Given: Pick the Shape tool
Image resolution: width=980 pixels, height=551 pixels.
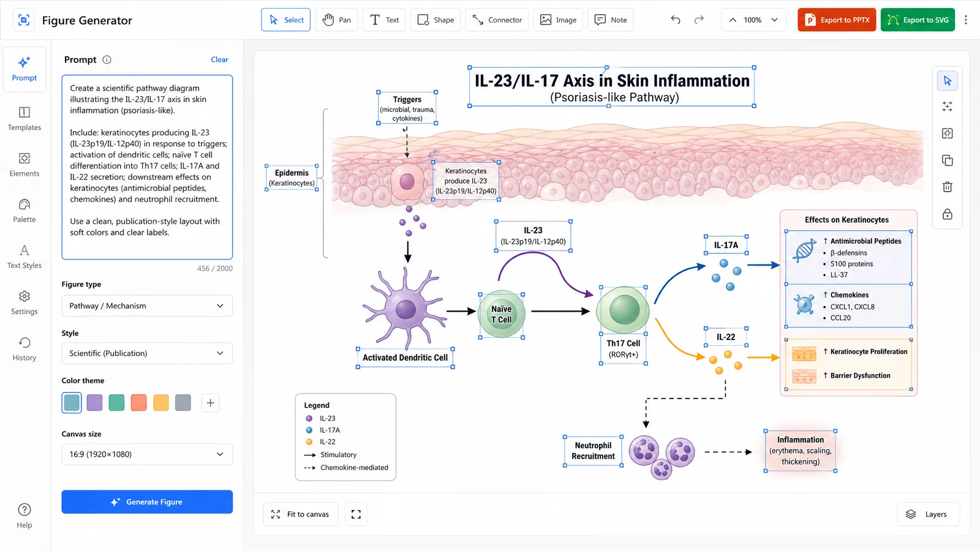Looking at the screenshot, I should 435,20.
